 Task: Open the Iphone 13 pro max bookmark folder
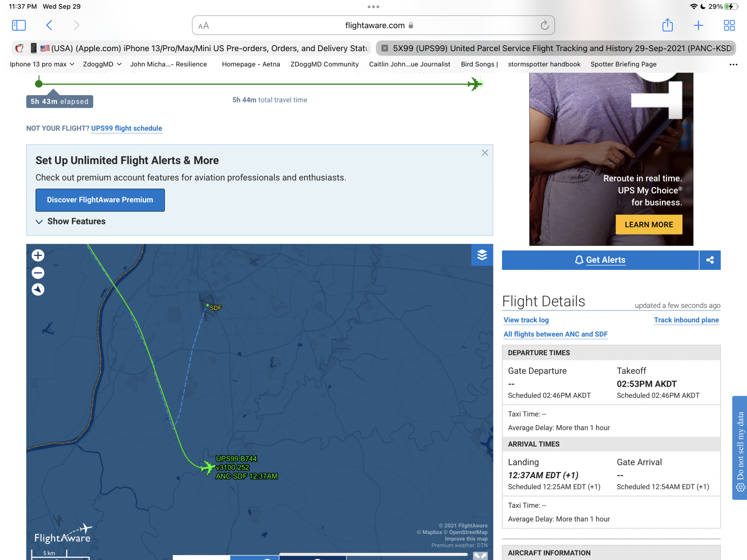tap(42, 64)
